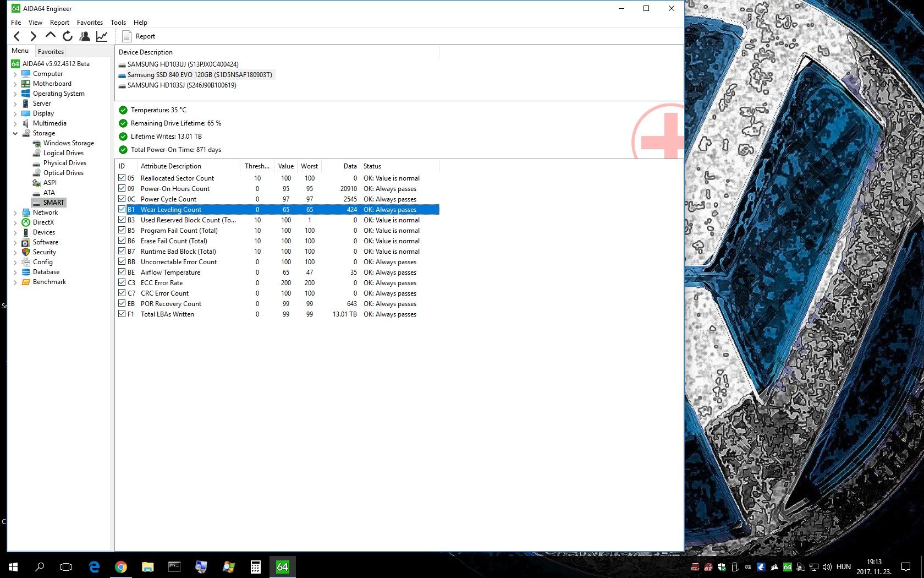Image resolution: width=924 pixels, height=578 pixels.
Task: Select Logical Drives in the tree
Action: [63, 153]
